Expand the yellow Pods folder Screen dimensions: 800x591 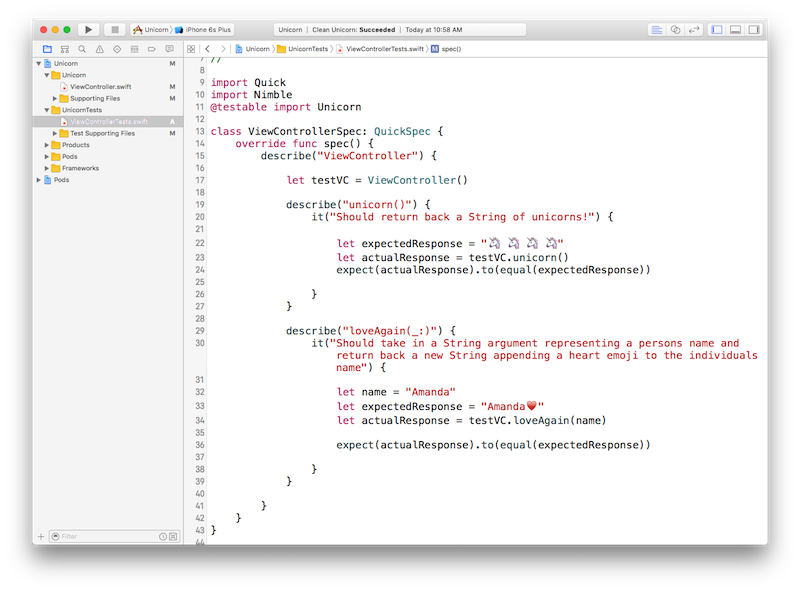(47, 157)
